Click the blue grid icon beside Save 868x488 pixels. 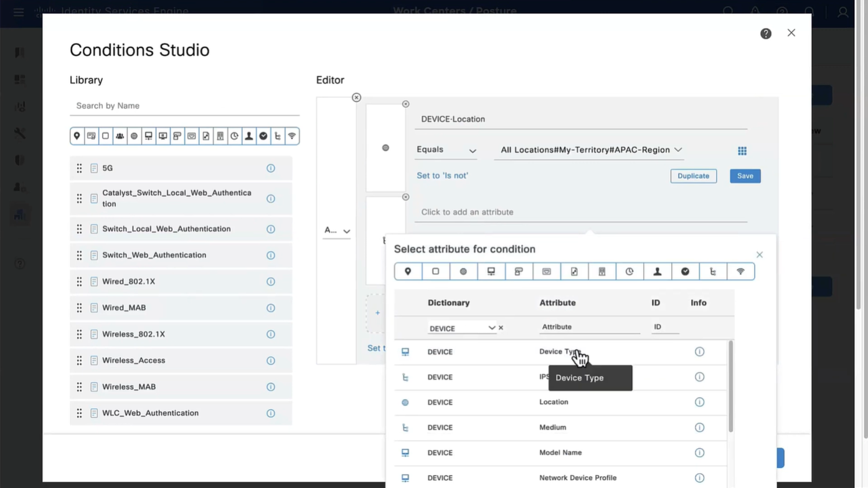[742, 151]
